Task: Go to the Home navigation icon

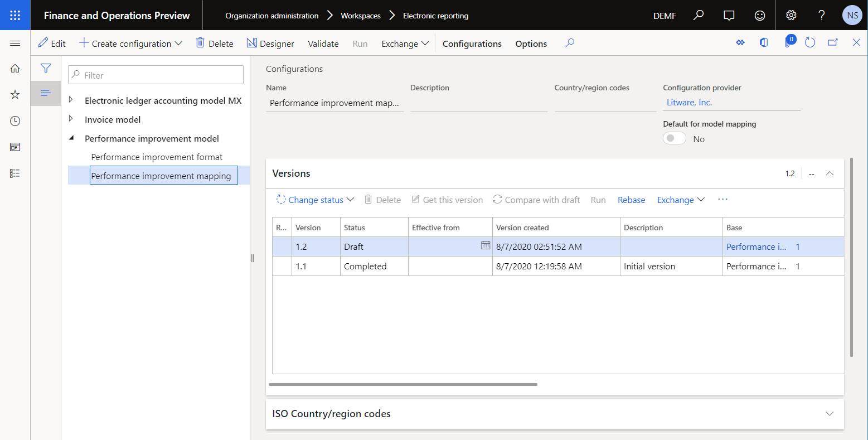Action: point(14,68)
